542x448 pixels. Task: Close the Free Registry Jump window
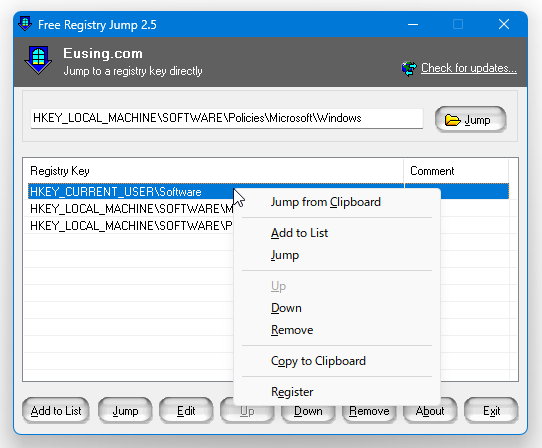coord(504,24)
